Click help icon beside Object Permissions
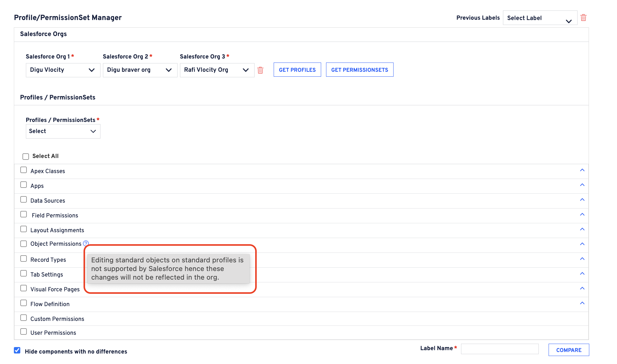Viewport: 617px width, 364px height. coord(86,243)
